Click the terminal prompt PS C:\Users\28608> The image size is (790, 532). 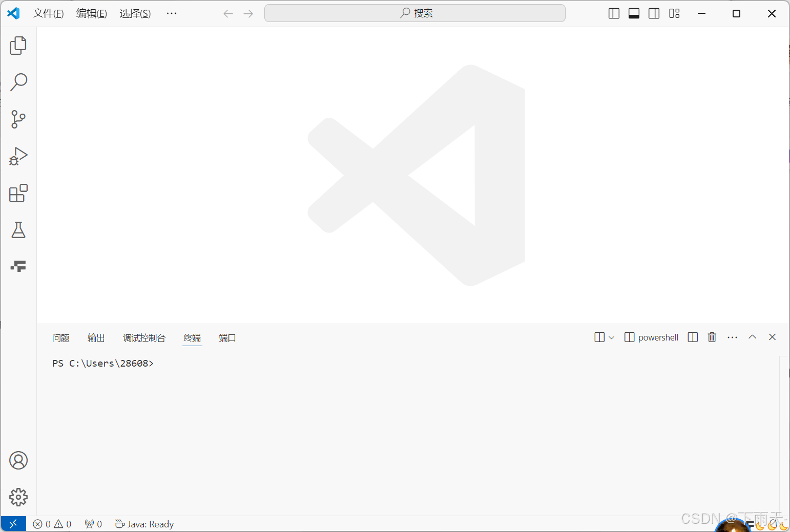(103, 363)
